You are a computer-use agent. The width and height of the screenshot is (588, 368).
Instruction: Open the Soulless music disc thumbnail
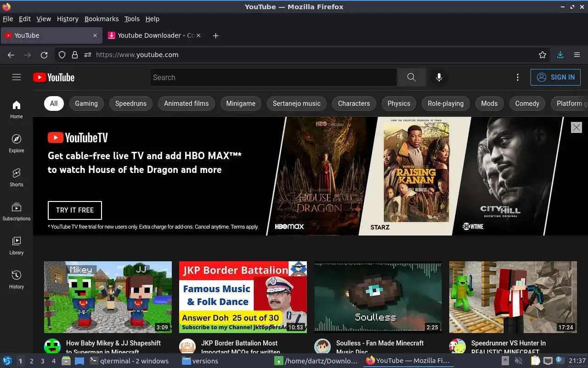tap(378, 297)
